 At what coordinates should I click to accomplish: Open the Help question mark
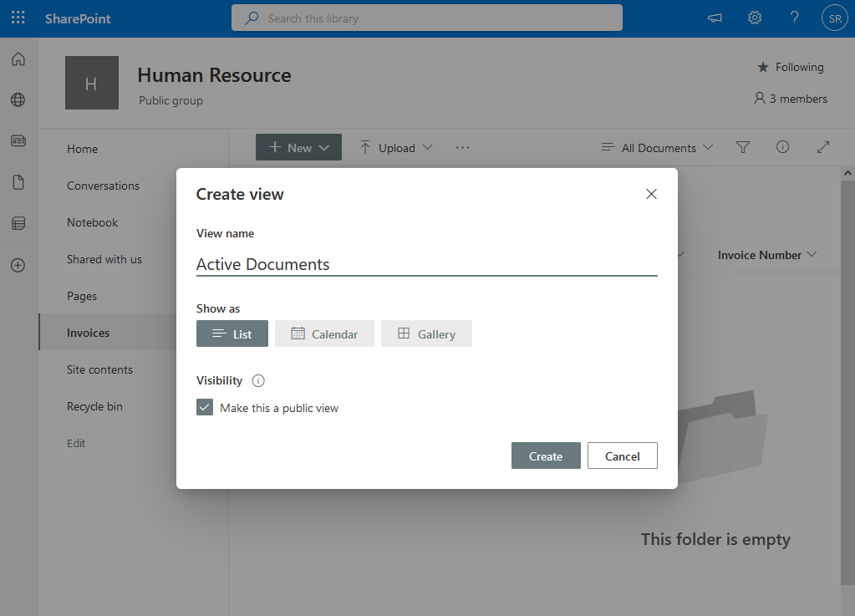[x=794, y=17]
